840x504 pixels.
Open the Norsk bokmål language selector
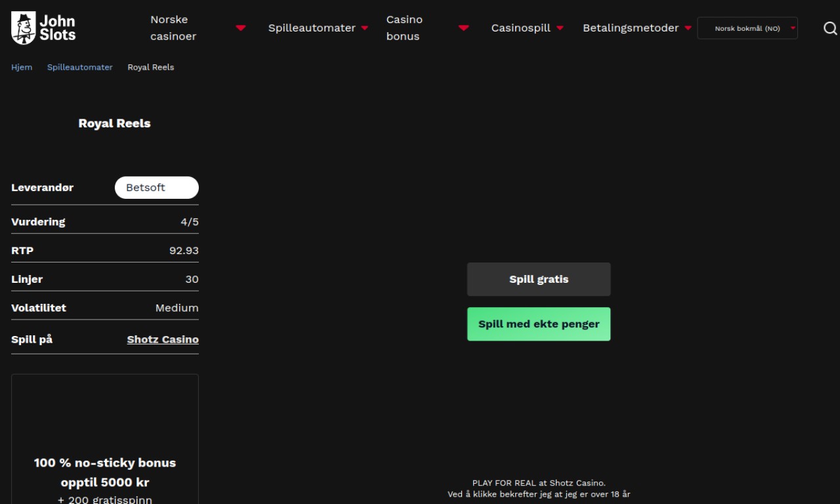coord(747,28)
